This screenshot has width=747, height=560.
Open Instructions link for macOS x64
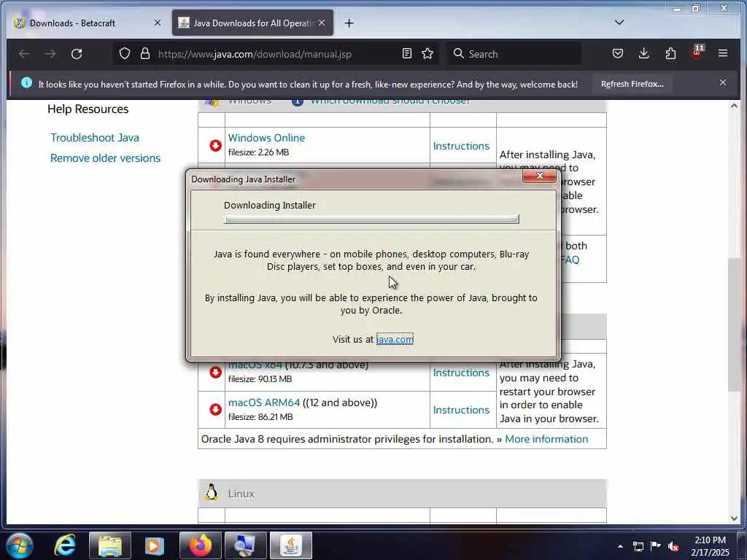pyautogui.click(x=461, y=373)
